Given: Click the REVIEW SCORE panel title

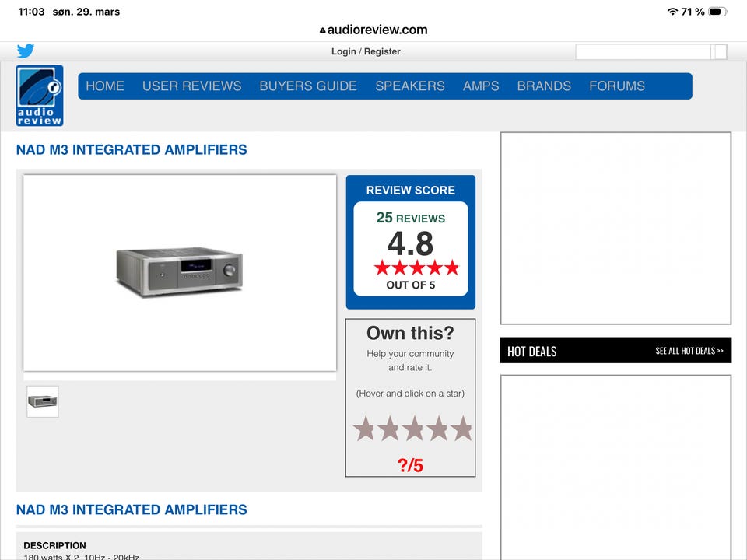Looking at the screenshot, I should 411,190.
